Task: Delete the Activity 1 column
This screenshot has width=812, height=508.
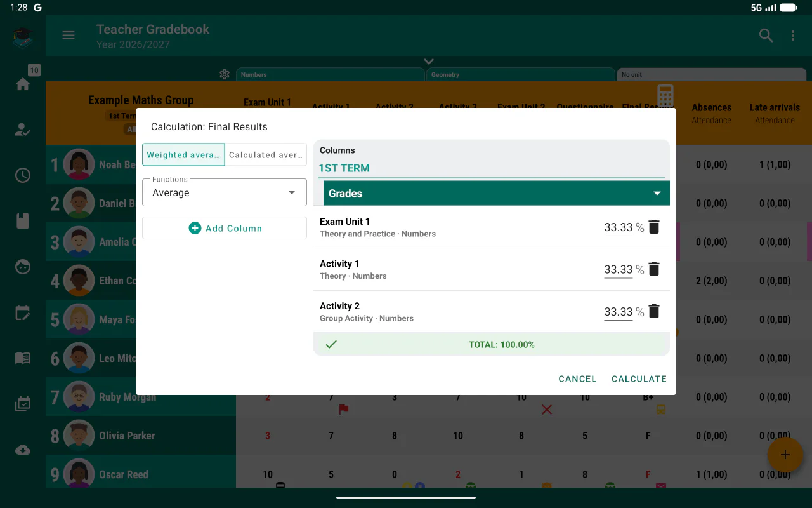Action: click(x=654, y=269)
